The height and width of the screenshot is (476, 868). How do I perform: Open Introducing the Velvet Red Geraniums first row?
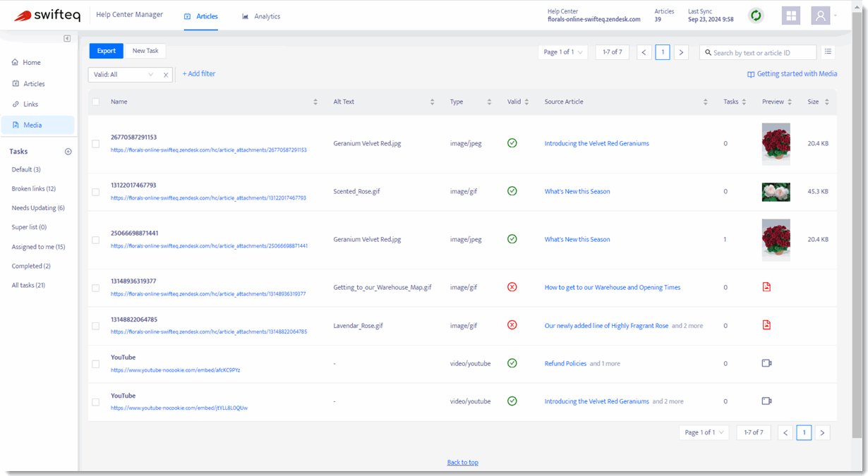click(597, 144)
